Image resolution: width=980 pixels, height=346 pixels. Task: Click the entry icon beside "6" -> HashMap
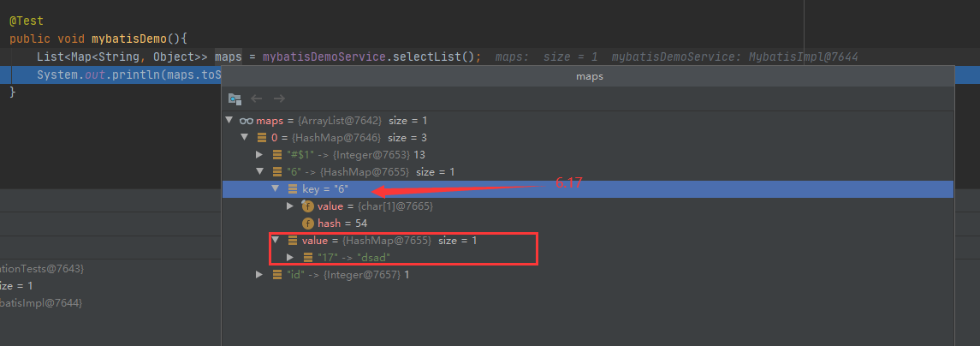(276, 171)
